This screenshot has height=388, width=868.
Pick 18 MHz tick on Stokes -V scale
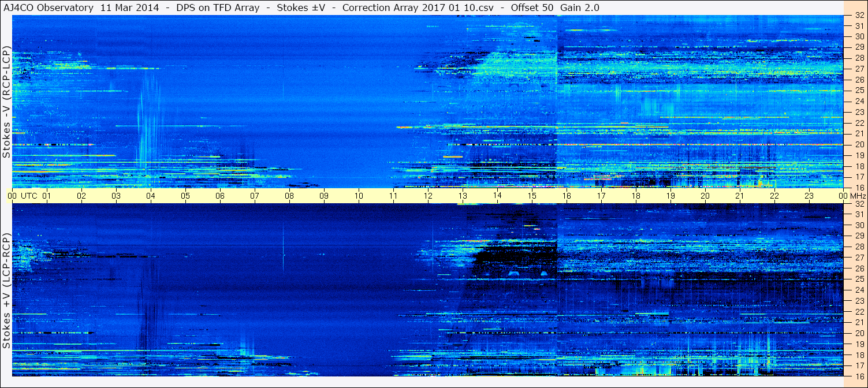pyautogui.click(x=859, y=166)
